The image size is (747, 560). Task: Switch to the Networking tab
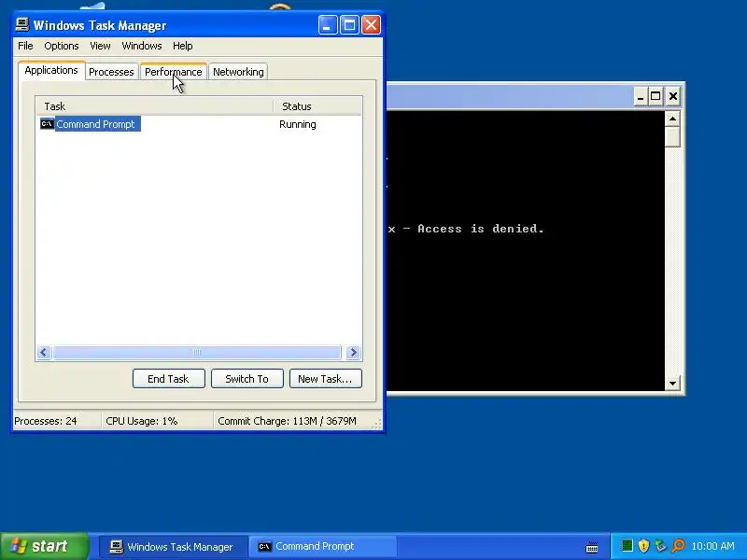238,72
